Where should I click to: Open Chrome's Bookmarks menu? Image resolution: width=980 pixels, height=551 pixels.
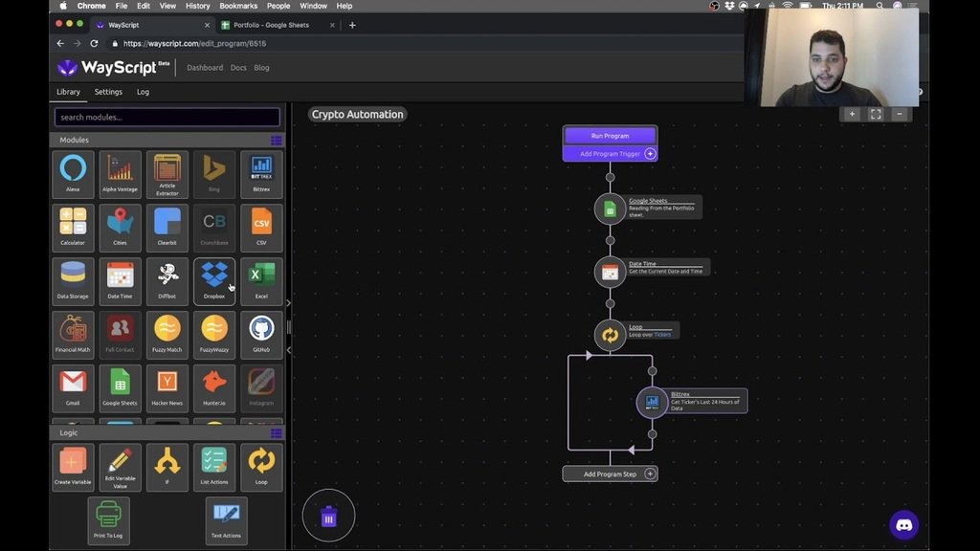click(x=238, y=6)
